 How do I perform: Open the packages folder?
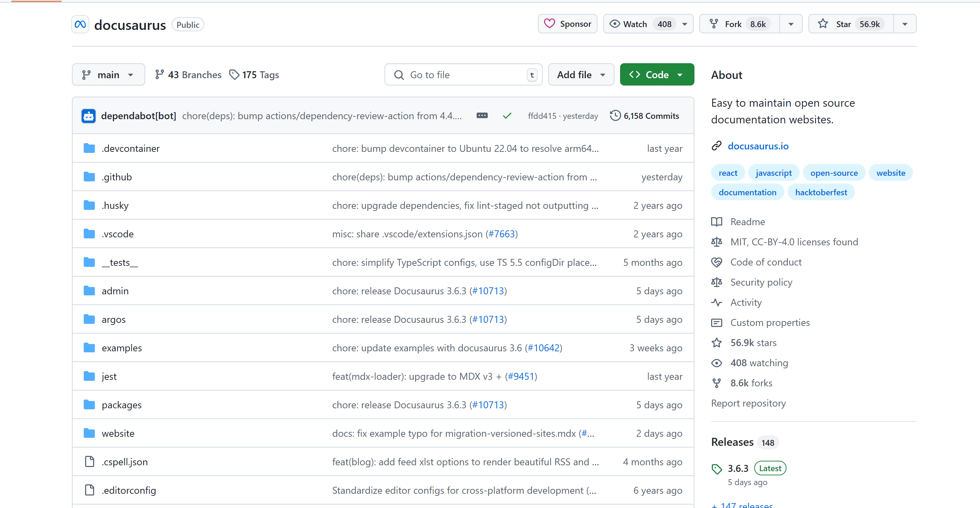122,404
